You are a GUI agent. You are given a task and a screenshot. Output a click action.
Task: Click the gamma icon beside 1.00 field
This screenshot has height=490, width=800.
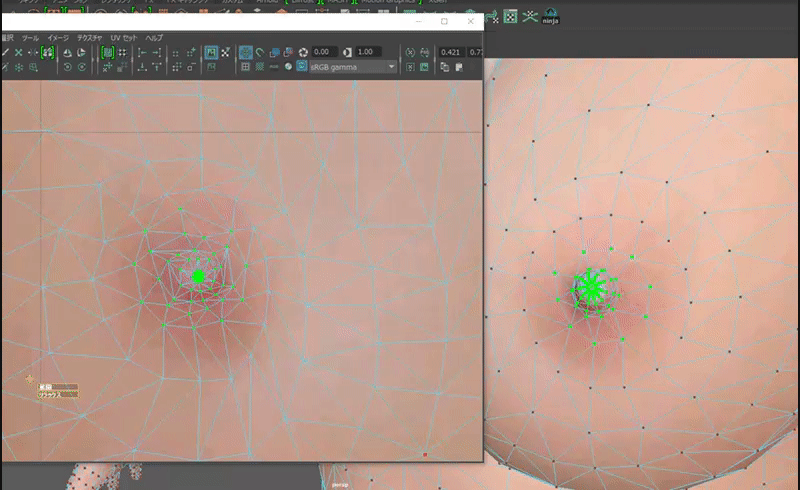click(x=347, y=51)
